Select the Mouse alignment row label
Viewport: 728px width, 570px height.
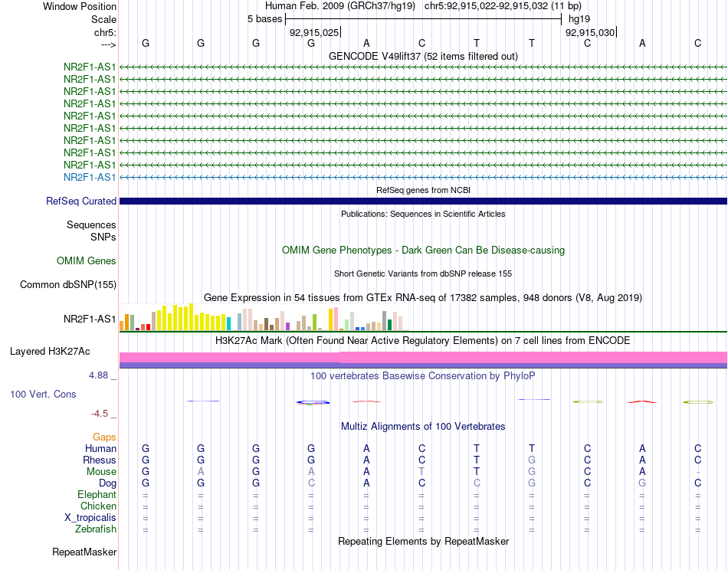tap(101, 472)
